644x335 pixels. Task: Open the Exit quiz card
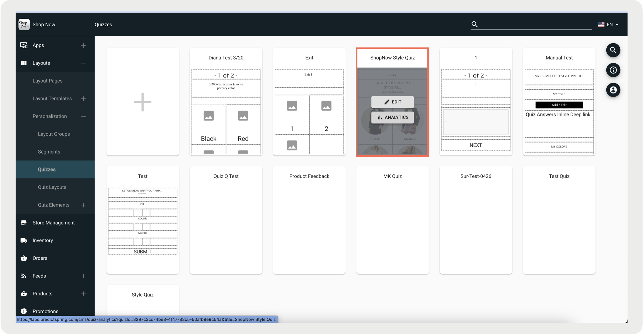click(309, 102)
